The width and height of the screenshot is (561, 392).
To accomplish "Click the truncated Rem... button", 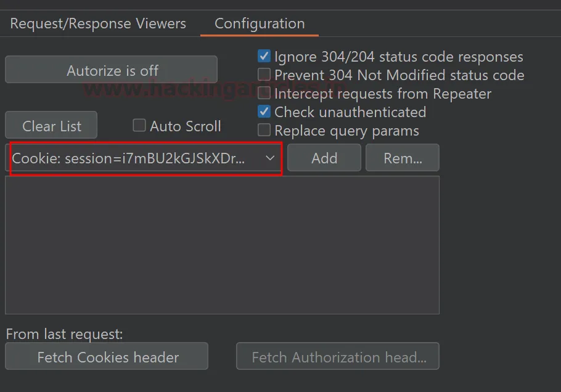I will [403, 158].
